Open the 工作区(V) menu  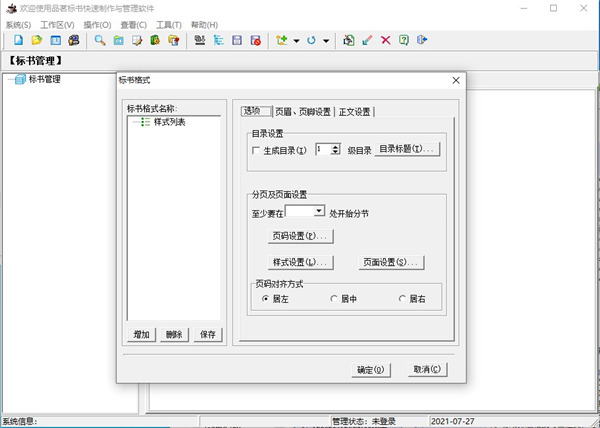[57, 25]
